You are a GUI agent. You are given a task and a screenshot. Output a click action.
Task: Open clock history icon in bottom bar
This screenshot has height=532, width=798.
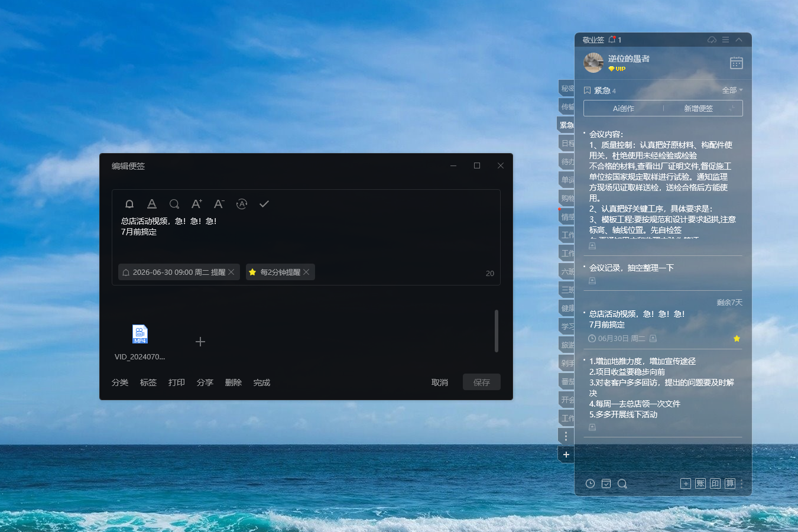590,484
